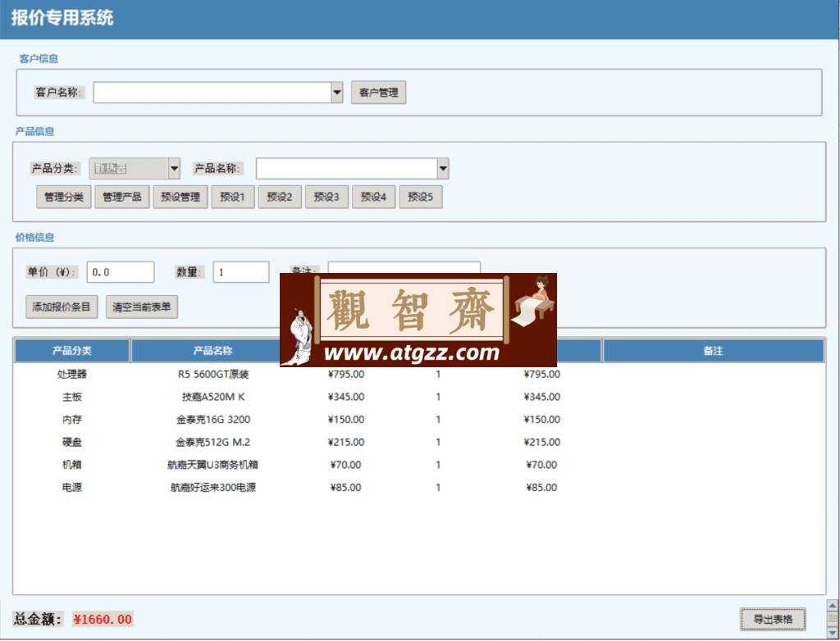The width and height of the screenshot is (840, 641).
Task: Apply 预设2 preset
Action: (x=280, y=197)
